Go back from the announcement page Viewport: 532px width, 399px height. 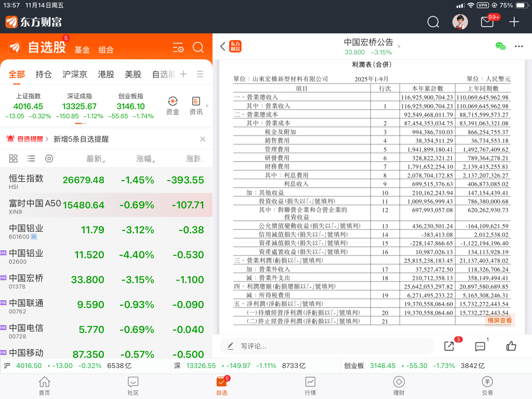[x=222, y=46]
